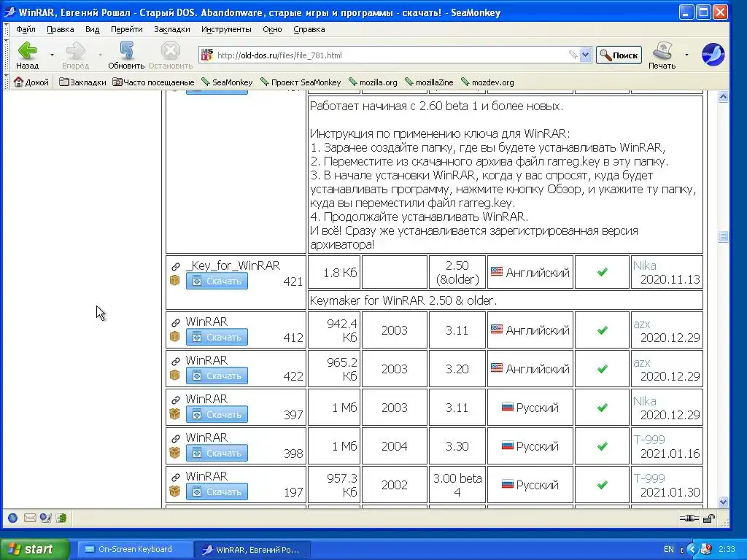Open Address Book icon in status bar
Image resolution: width=747 pixels, height=560 pixels.
pyautogui.click(x=61, y=518)
